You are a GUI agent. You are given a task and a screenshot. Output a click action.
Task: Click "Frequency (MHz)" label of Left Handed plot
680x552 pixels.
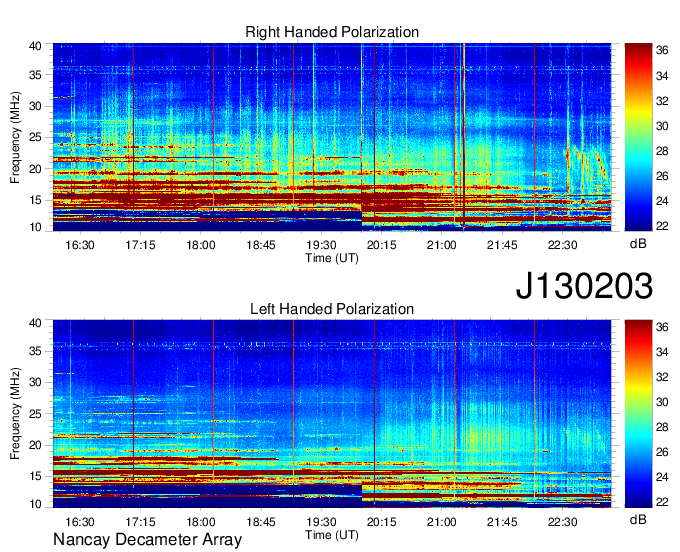15,414
